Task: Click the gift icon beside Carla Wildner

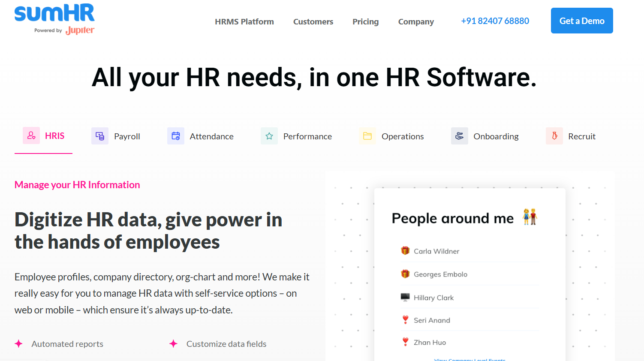Action: [405, 251]
